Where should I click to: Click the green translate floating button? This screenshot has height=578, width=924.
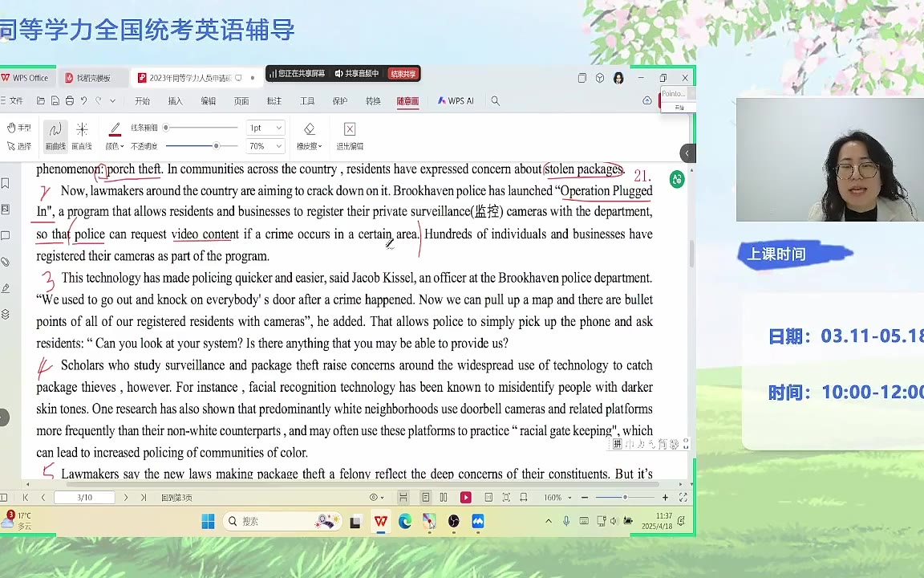[x=677, y=179]
